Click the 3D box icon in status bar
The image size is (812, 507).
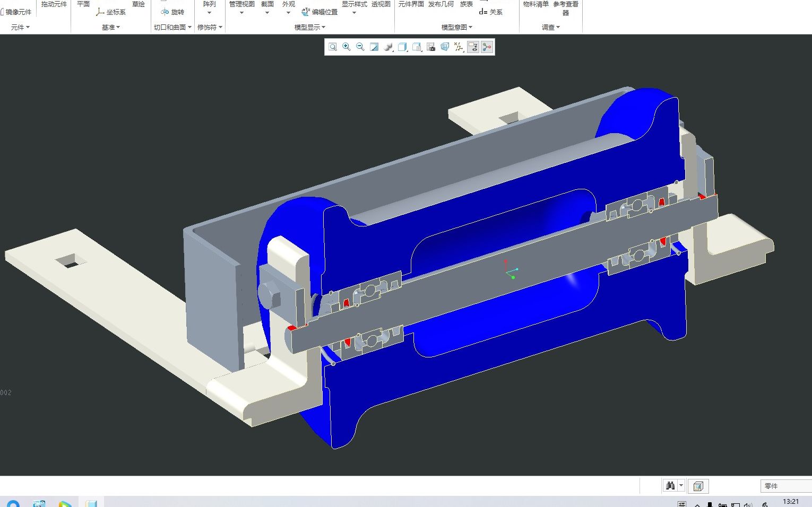click(698, 486)
